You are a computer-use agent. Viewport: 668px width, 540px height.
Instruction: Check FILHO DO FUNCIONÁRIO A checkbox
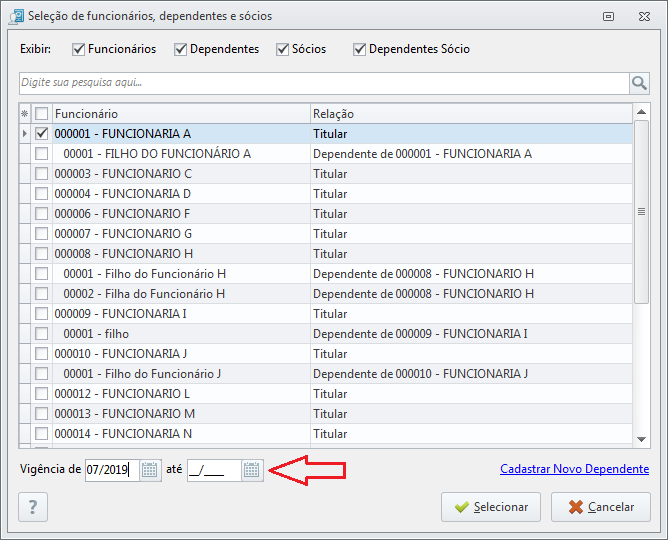coord(41,154)
